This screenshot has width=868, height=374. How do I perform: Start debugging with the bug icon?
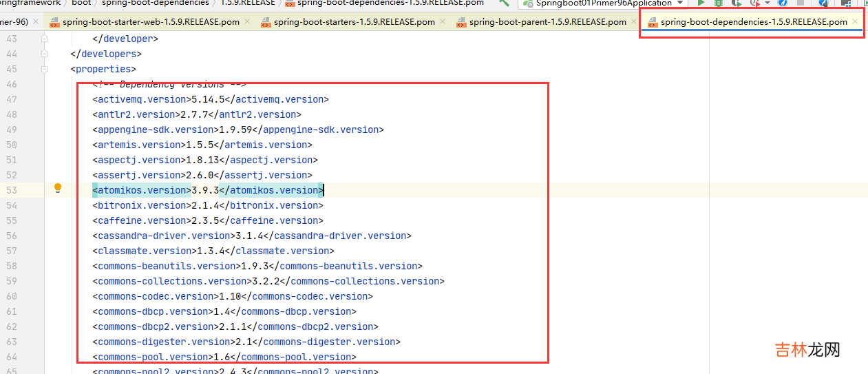719,3
